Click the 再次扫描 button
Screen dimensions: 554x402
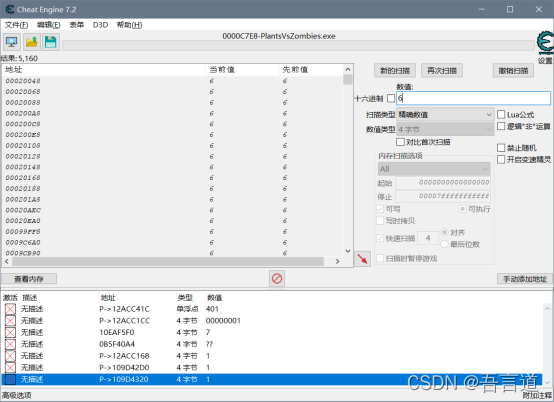point(442,71)
